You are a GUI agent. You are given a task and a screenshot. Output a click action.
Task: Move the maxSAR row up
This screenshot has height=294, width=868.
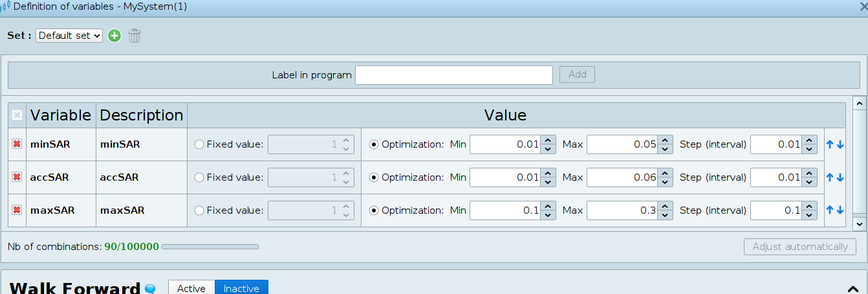click(x=830, y=210)
